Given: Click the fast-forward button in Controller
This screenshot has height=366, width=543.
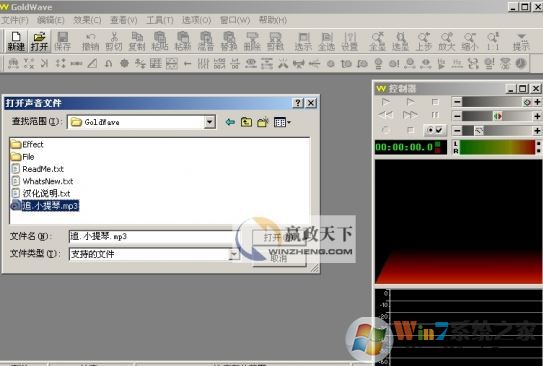Looking at the screenshot, I should pyautogui.click(x=410, y=115).
